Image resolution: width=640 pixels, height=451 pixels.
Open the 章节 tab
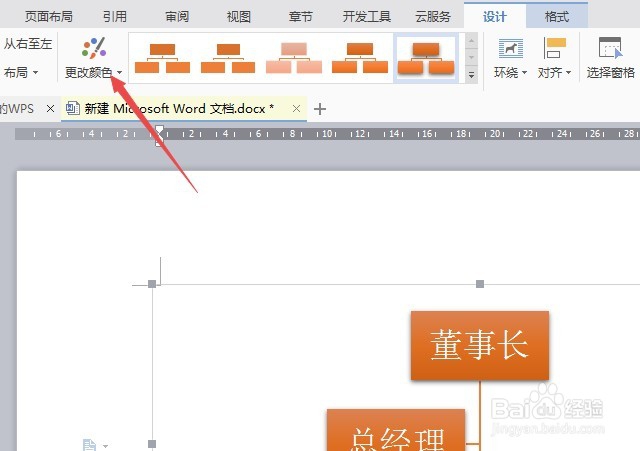click(301, 17)
